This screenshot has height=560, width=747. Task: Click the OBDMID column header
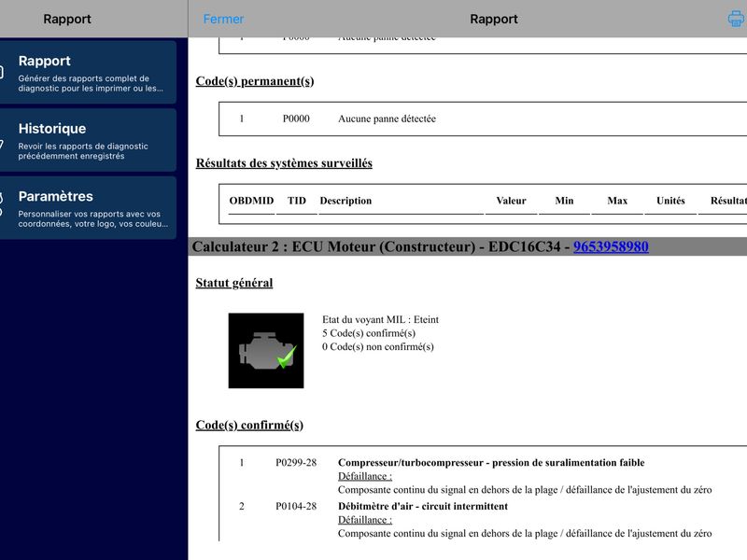click(251, 201)
